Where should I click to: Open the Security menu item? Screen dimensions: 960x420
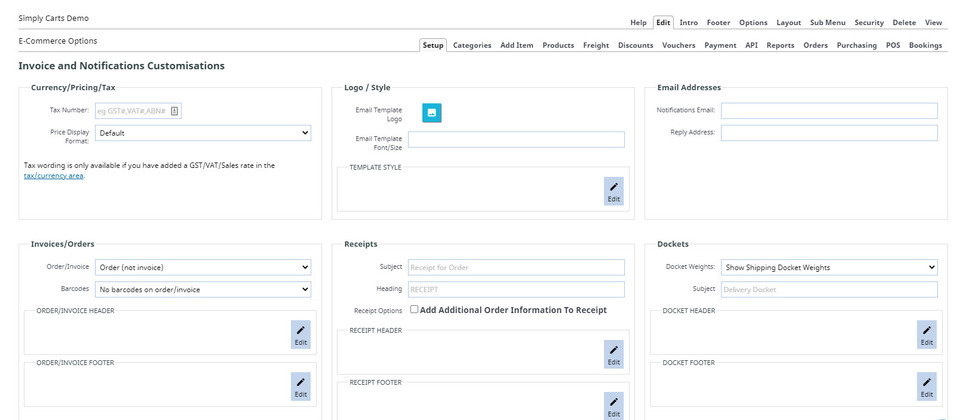click(x=868, y=22)
